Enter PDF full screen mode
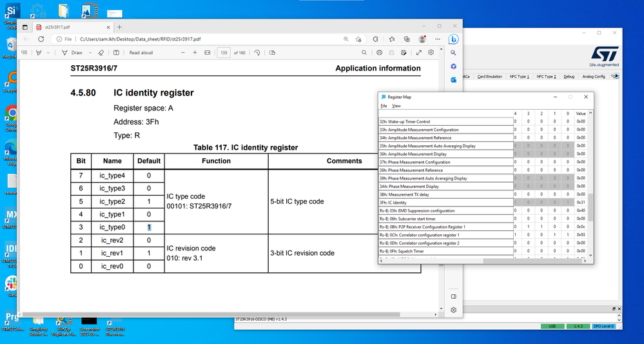Screen dimensions: 644x344 click(419, 53)
